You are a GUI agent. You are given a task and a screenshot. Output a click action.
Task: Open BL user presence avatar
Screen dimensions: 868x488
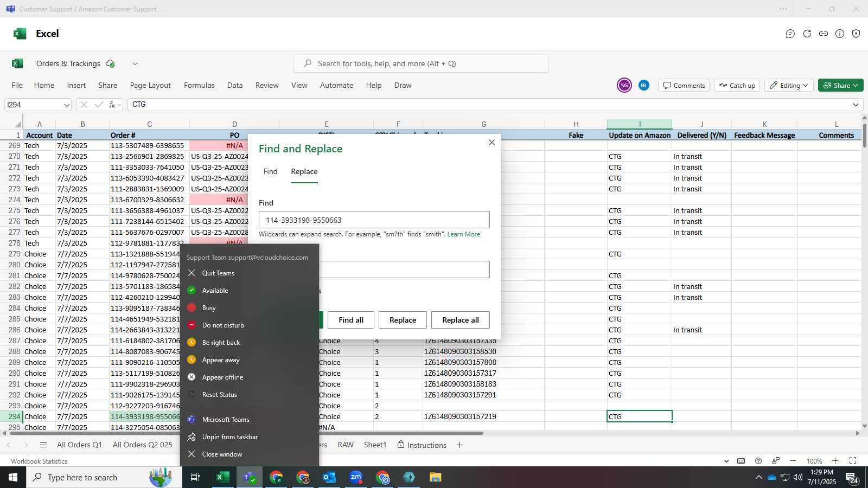(x=644, y=85)
